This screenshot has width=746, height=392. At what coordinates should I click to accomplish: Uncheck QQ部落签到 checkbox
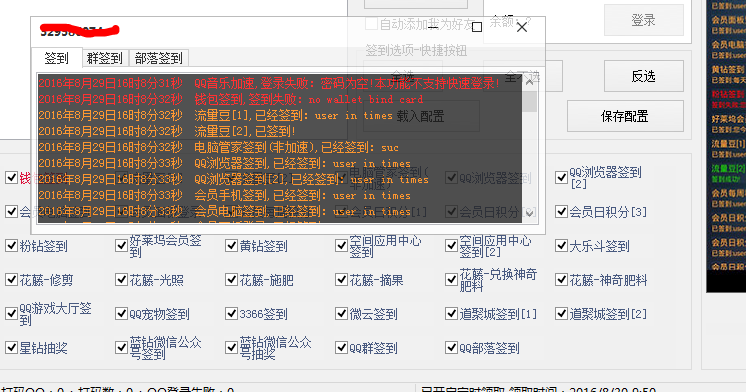click(451, 348)
